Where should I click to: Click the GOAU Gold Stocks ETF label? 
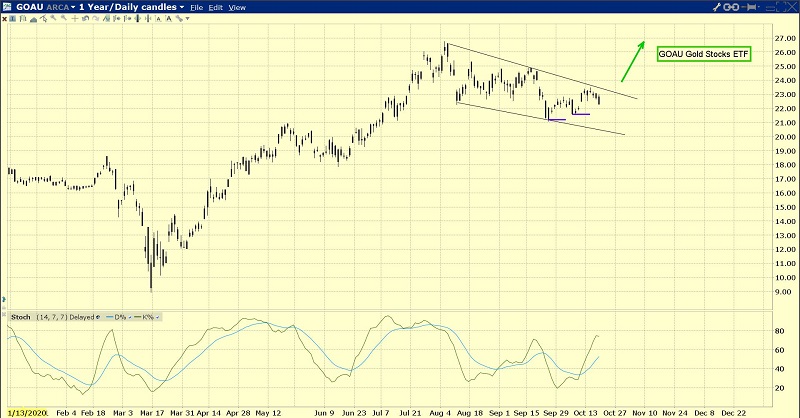coord(704,53)
